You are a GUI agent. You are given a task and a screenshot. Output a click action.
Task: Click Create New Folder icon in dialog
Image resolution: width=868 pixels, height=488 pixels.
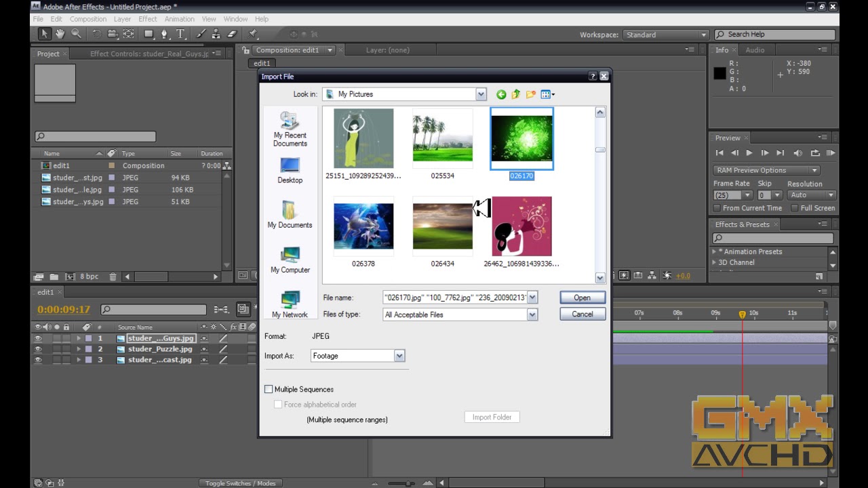[x=531, y=94]
